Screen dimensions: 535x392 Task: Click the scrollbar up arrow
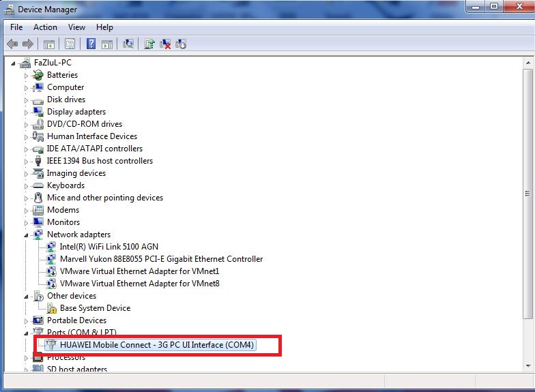point(528,63)
